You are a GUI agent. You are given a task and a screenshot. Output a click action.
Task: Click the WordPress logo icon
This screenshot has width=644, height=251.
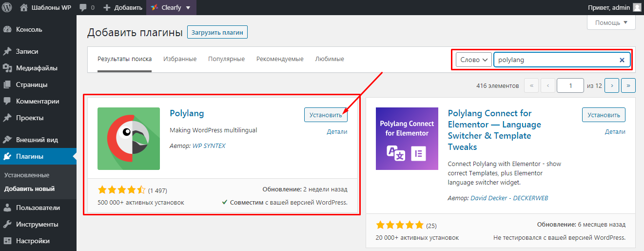(x=7, y=7)
